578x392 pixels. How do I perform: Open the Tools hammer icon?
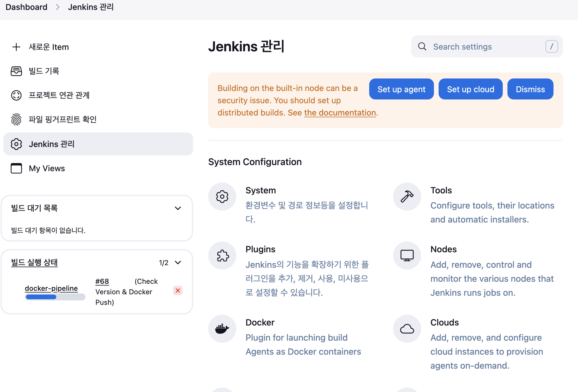click(407, 197)
